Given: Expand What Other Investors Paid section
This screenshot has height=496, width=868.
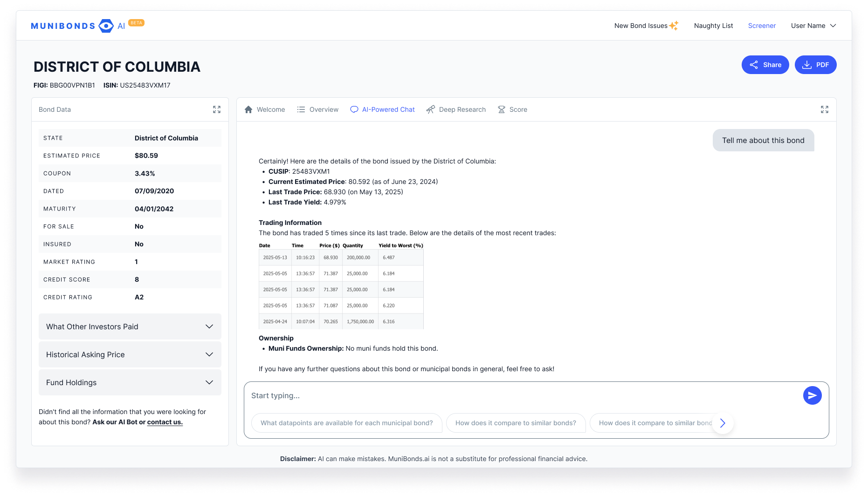Looking at the screenshot, I should 130,326.
